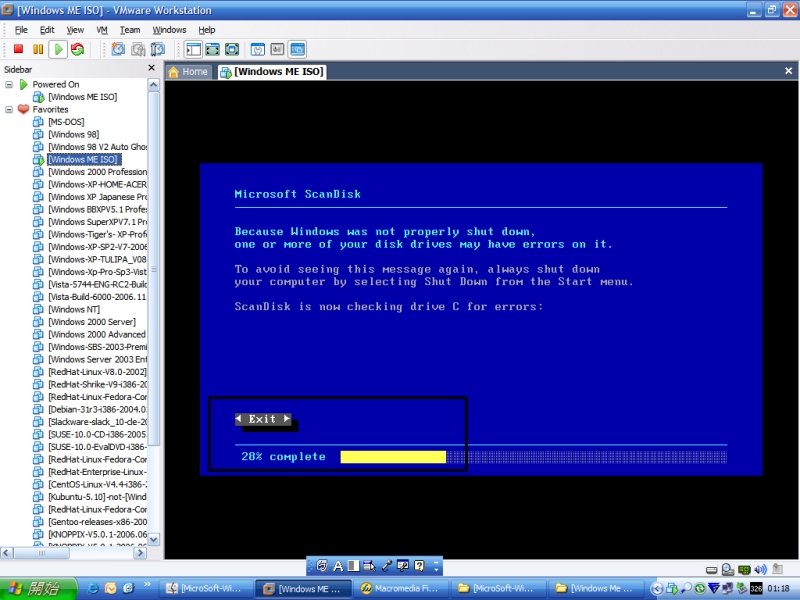The image size is (800, 600).
Task: Open the [Windows Me ...] folder taskbar button
Action: pos(595,589)
